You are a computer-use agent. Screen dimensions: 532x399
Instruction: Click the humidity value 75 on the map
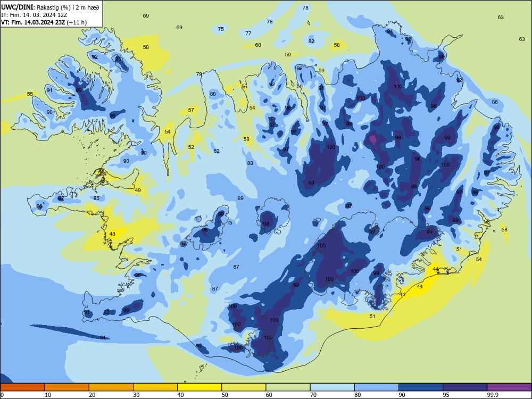coord(221,29)
